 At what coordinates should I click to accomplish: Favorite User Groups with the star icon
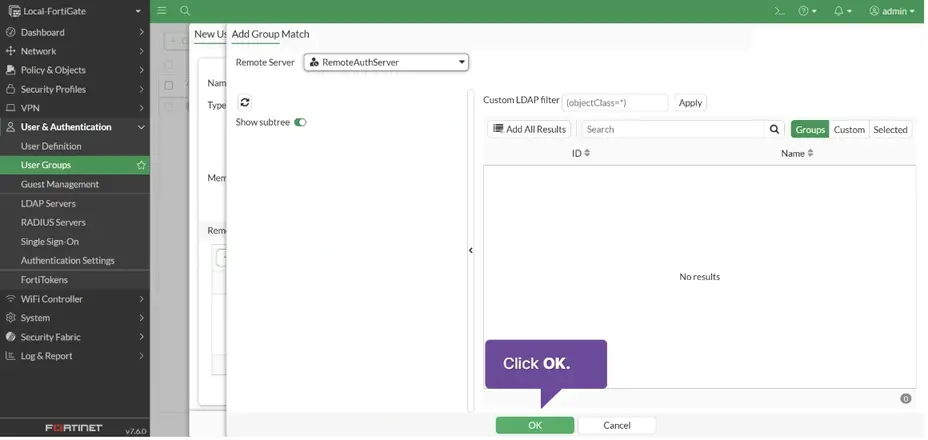coord(141,165)
